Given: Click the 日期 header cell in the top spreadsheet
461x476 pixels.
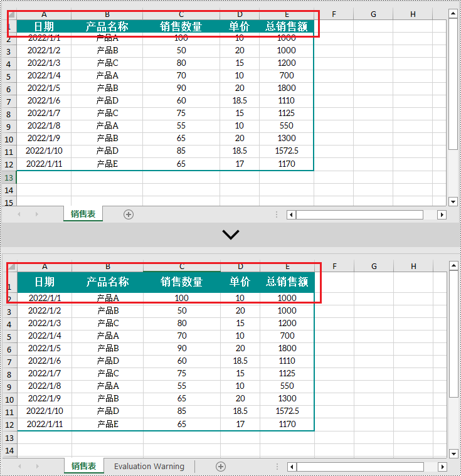Looking at the screenshot, I should click(44, 26).
